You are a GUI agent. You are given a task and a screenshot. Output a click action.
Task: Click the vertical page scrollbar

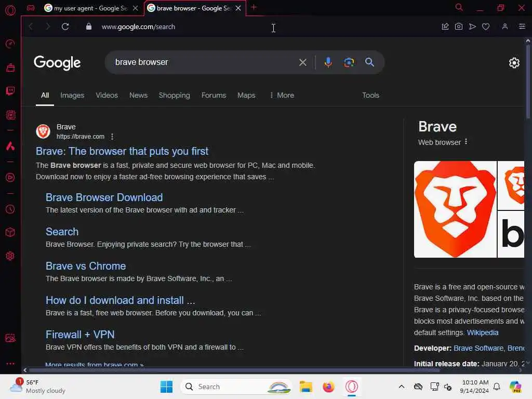pos(528,82)
